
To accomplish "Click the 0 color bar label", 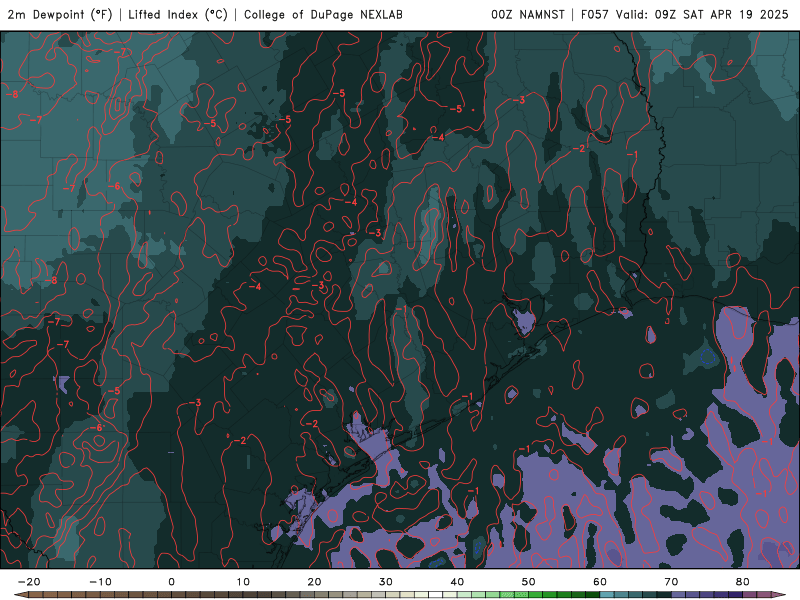I will [x=171, y=582].
